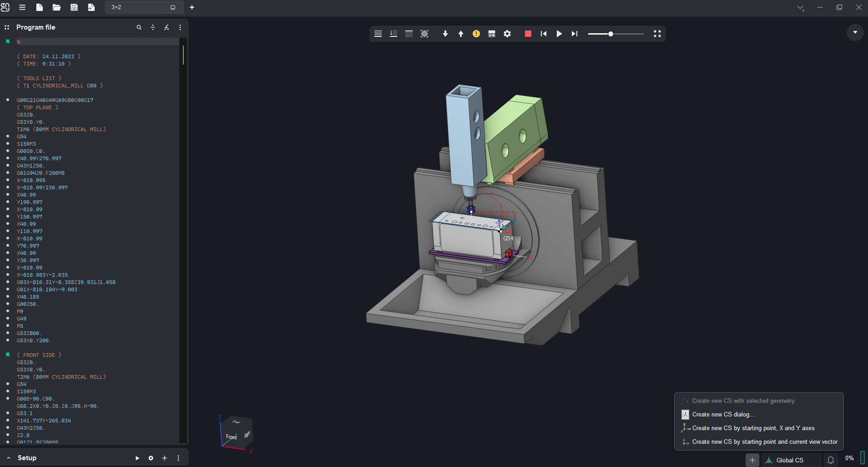Click the Front face of view cube
Viewport: 868px width, 467px height.
click(232, 437)
